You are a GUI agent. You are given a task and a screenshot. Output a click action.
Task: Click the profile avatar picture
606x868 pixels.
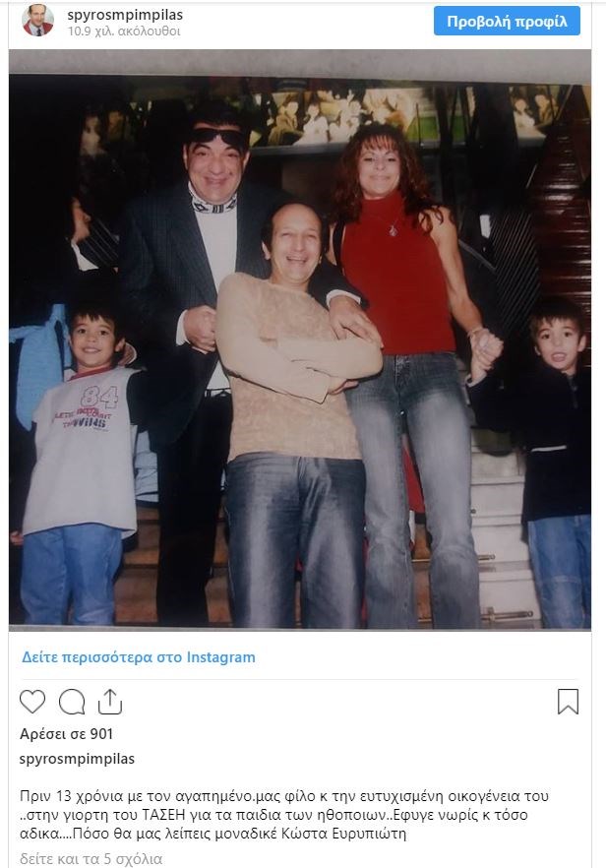37,21
